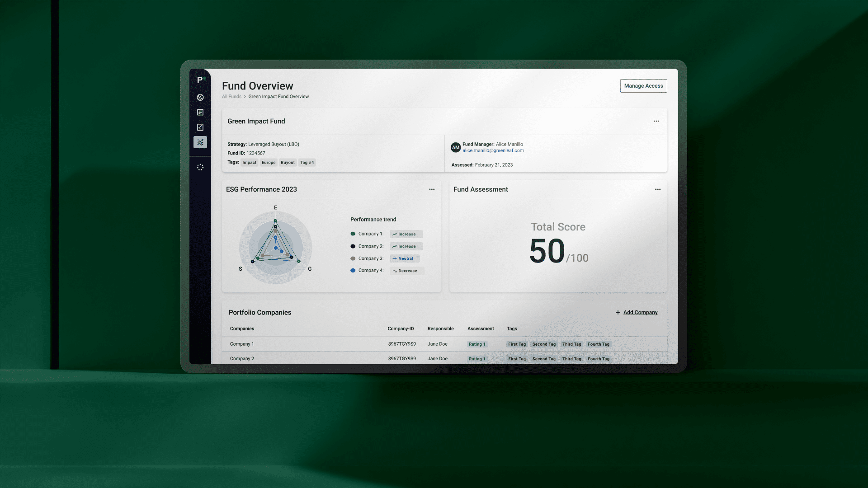Toggle the Increase badge for Company 1
868x488 pixels.
pos(406,234)
